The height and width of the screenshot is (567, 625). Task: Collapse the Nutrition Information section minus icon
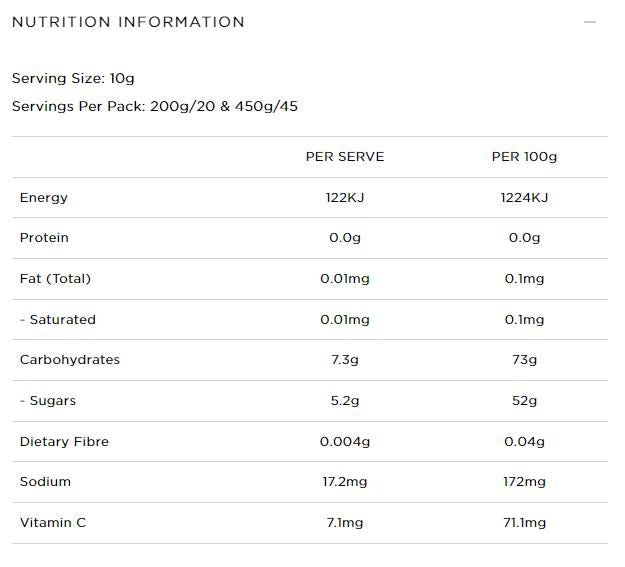pos(590,22)
